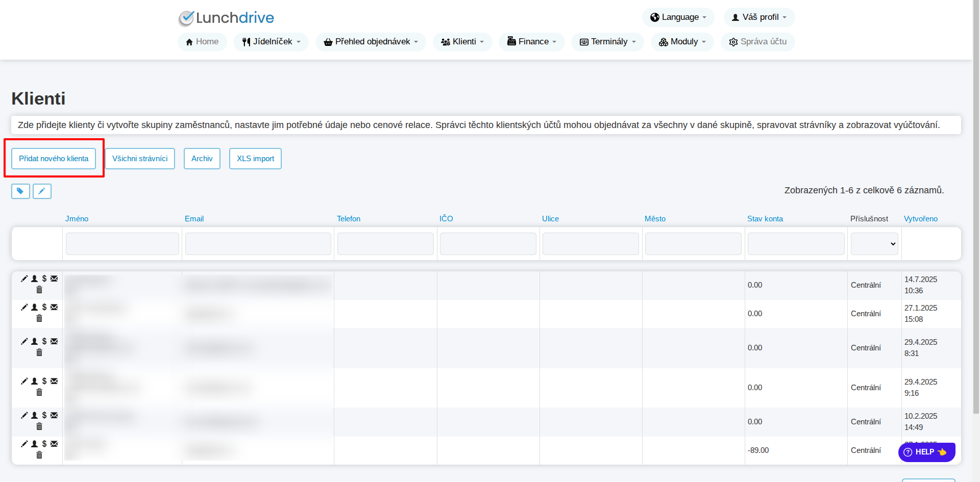This screenshot has width=980, height=482.
Task: Open user icon for client created 27.1.2025
Action: [x=34, y=307]
